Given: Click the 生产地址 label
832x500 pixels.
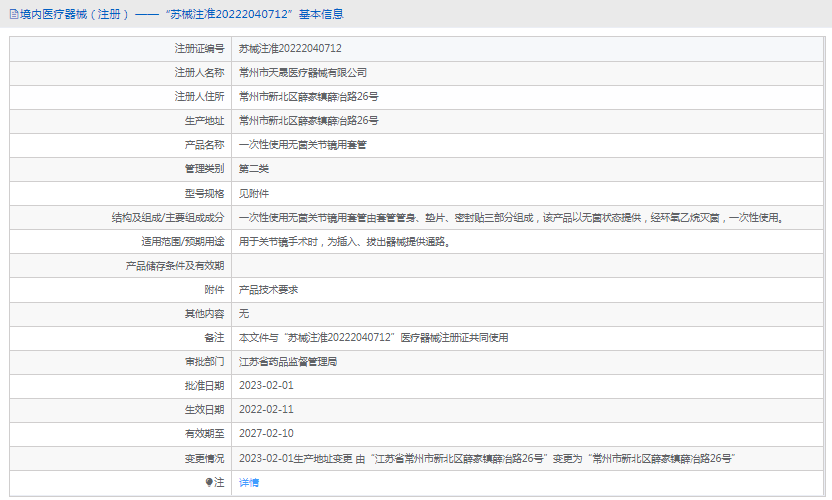Looking at the screenshot, I should (x=204, y=120).
